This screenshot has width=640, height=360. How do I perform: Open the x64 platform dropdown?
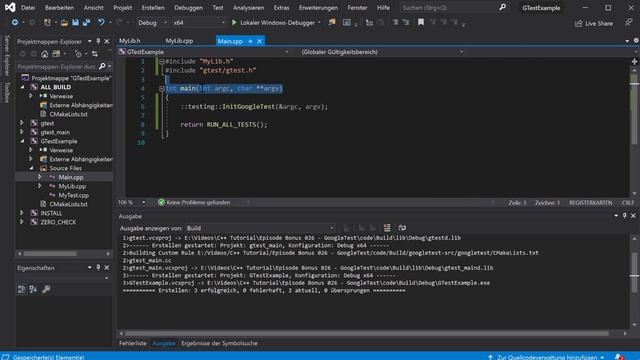pos(199,23)
